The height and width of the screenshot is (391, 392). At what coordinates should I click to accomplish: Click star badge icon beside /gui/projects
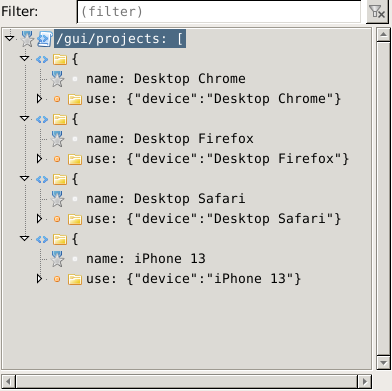(27, 39)
